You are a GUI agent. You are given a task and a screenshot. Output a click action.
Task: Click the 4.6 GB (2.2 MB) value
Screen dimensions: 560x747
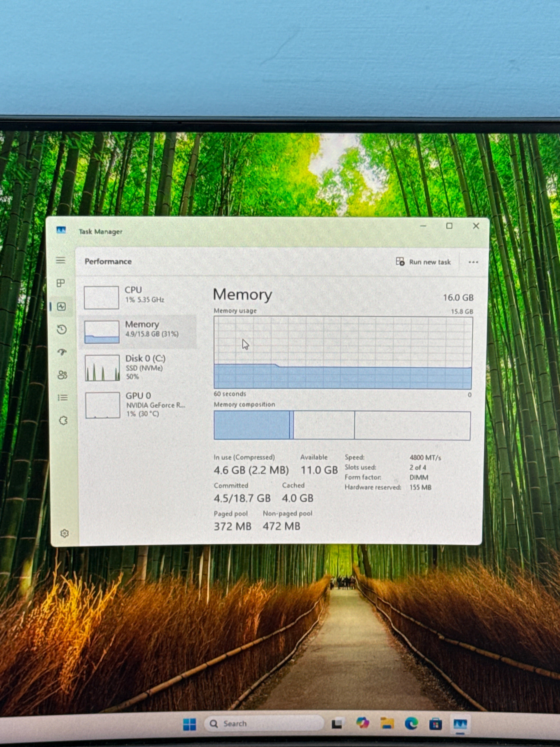click(x=251, y=470)
